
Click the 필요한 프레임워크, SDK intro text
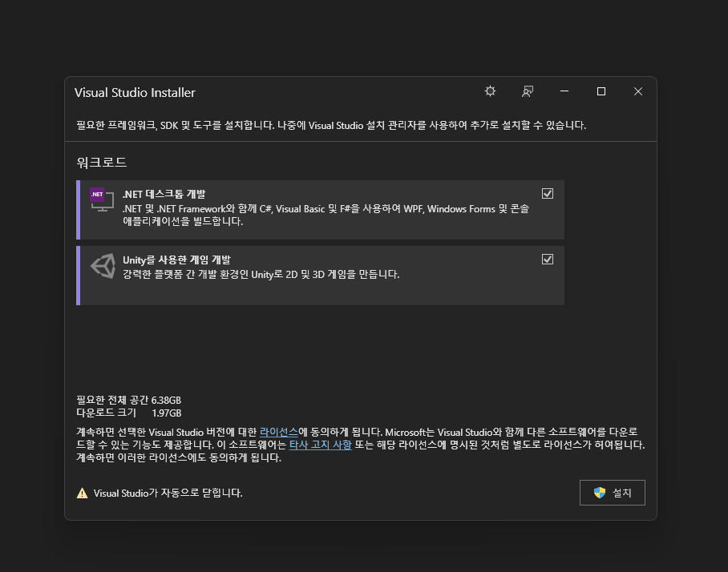[x=331, y=125]
